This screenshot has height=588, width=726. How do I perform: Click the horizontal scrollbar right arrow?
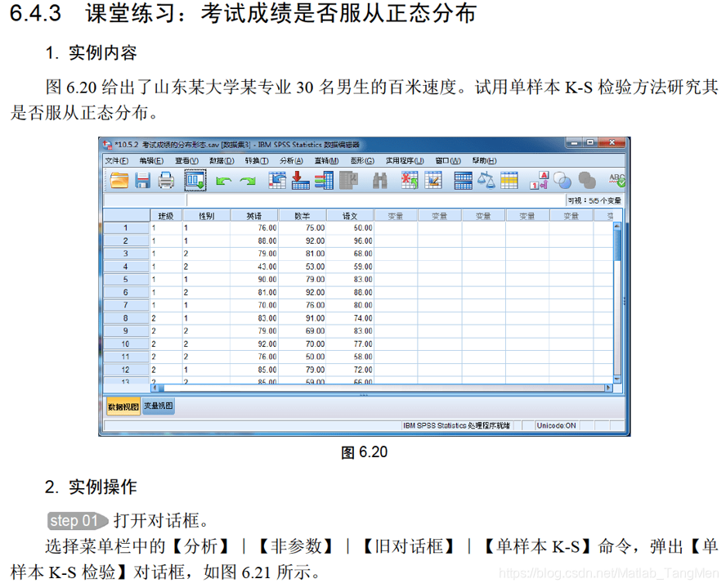[x=608, y=388]
